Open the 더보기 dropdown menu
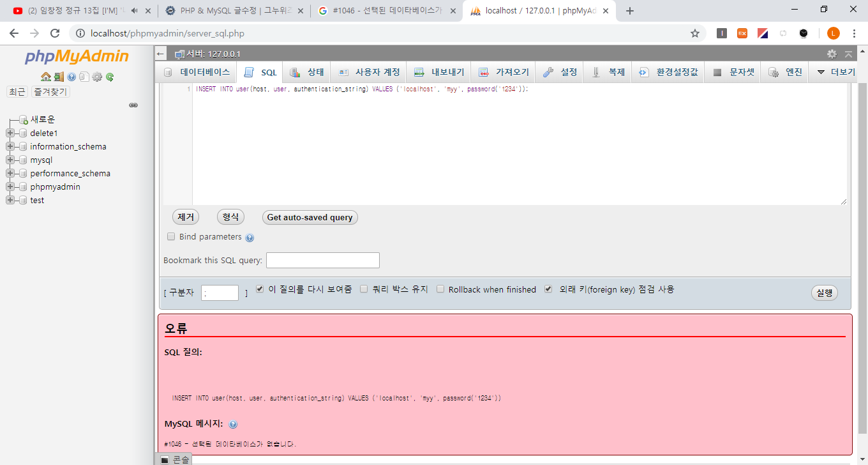868x465 pixels. tap(835, 72)
